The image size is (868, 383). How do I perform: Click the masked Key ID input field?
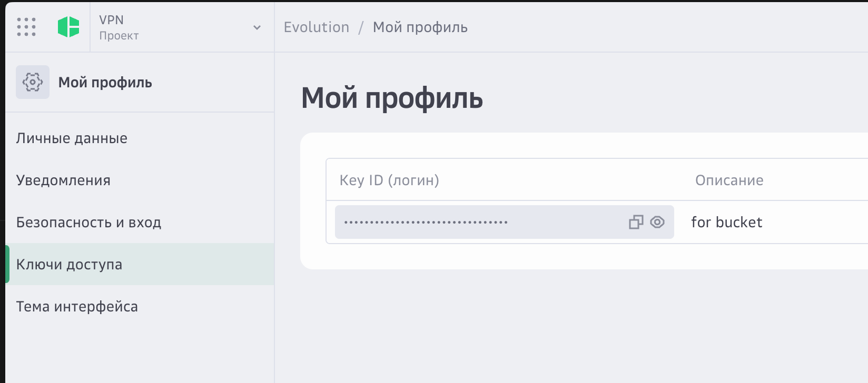click(x=474, y=222)
